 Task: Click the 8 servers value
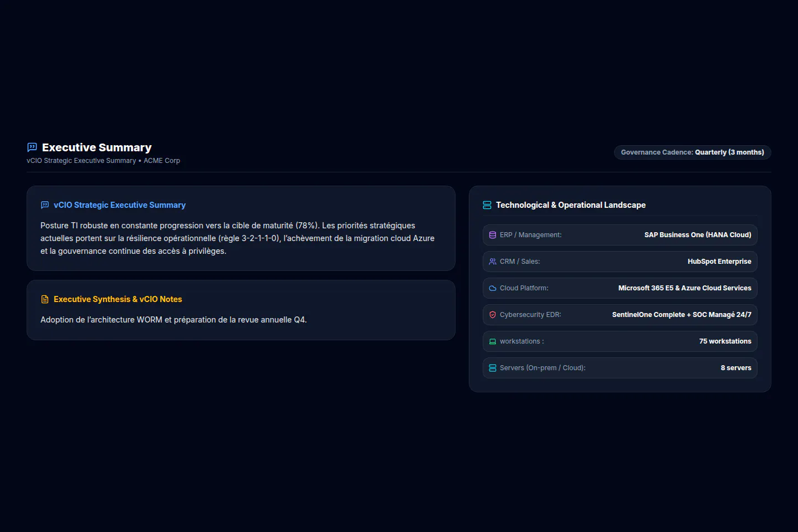tap(736, 368)
